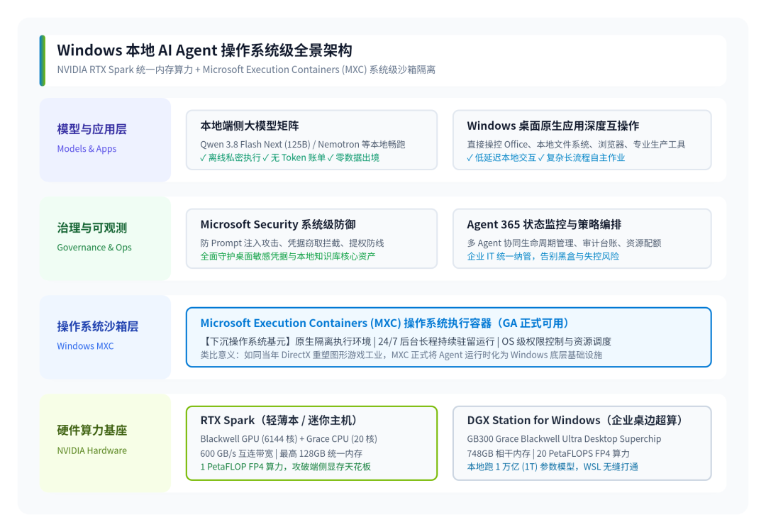This screenshot has width=766, height=532.
Task: Click the line '直接操控 Office、本地文件系统、浏览器、专业生产工具'
Action: tap(576, 144)
